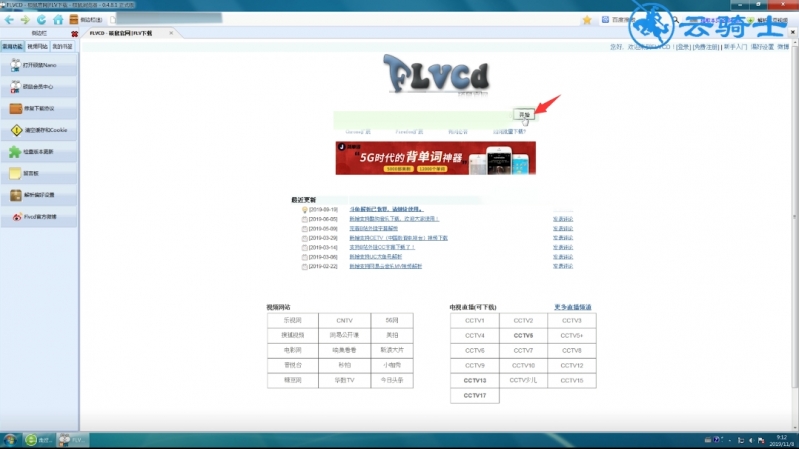This screenshot has width=799, height=449.
Task: Open the Windows Start button
Action: 10,440
